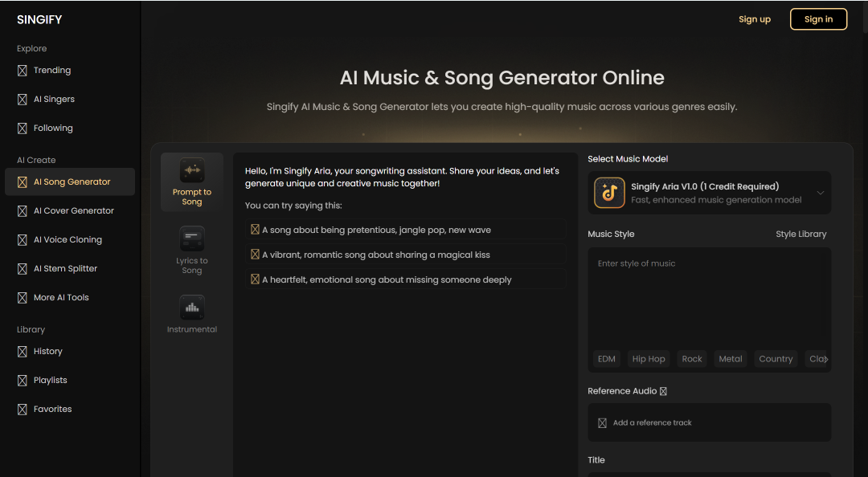Click the SINGIFY logo
868x477 pixels.
(x=39, y=20)
